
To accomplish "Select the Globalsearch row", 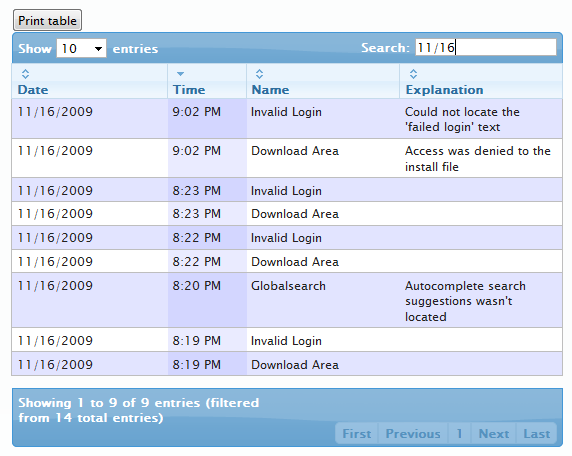I will (x=287, y=300).
